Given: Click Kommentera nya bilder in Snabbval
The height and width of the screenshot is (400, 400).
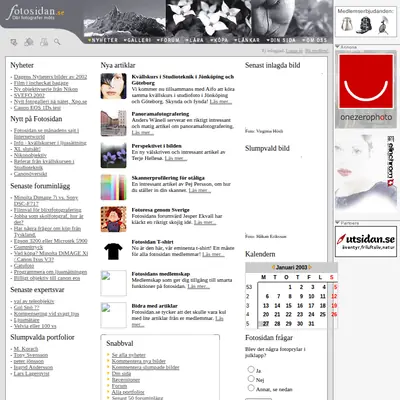Looking at the screenshot, I should 139,361.
